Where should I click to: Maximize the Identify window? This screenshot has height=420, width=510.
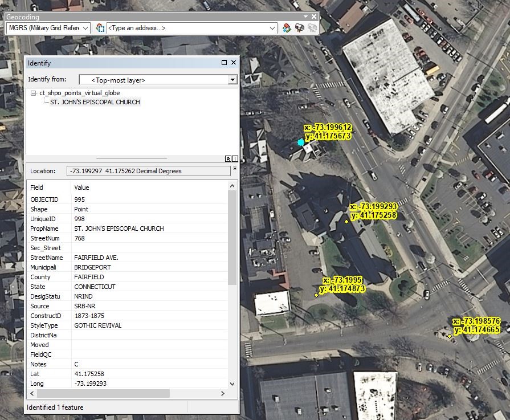click(x=225, y=63)
